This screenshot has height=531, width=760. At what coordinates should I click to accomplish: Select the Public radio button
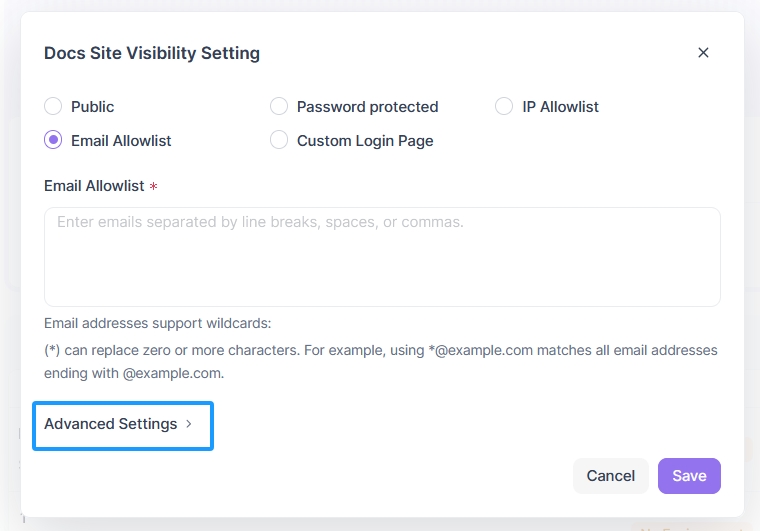coord(53,106)
